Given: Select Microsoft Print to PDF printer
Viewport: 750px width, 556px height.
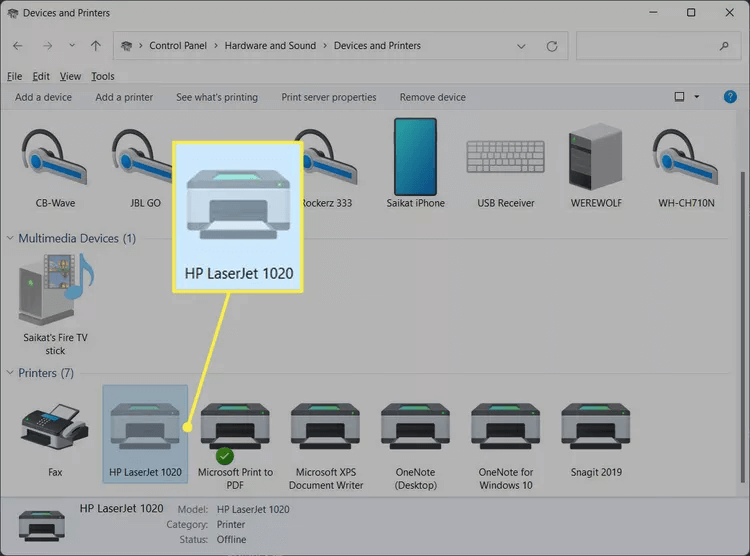Looking at the screenshot, I should point(235,445).
